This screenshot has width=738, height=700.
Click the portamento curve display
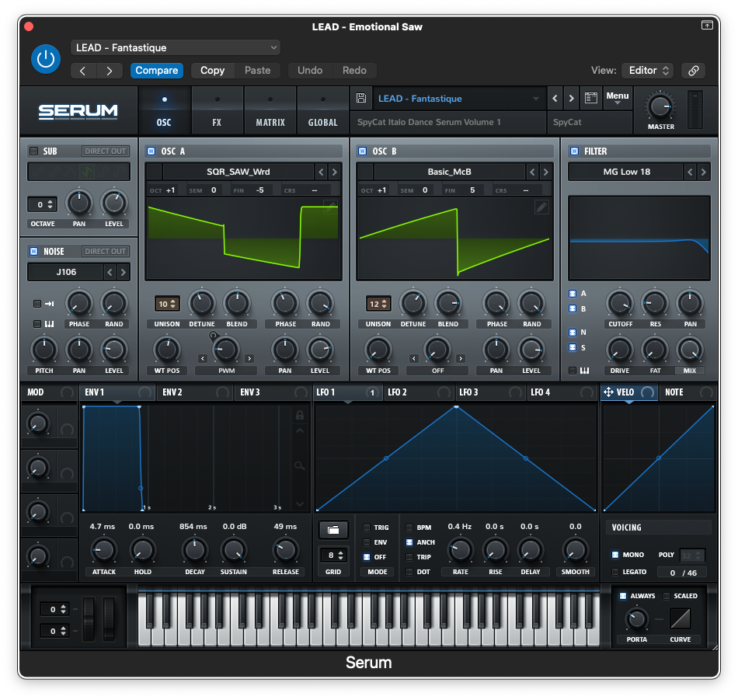680,618
